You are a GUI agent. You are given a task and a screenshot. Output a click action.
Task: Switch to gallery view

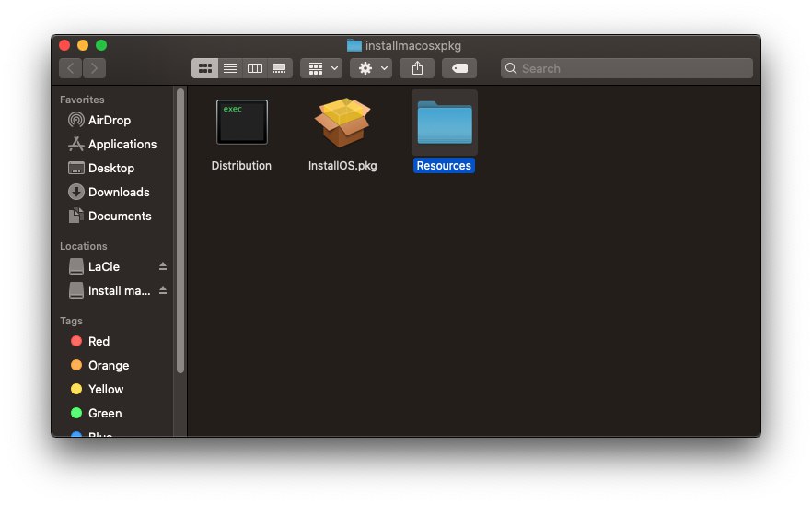[279, 68]
